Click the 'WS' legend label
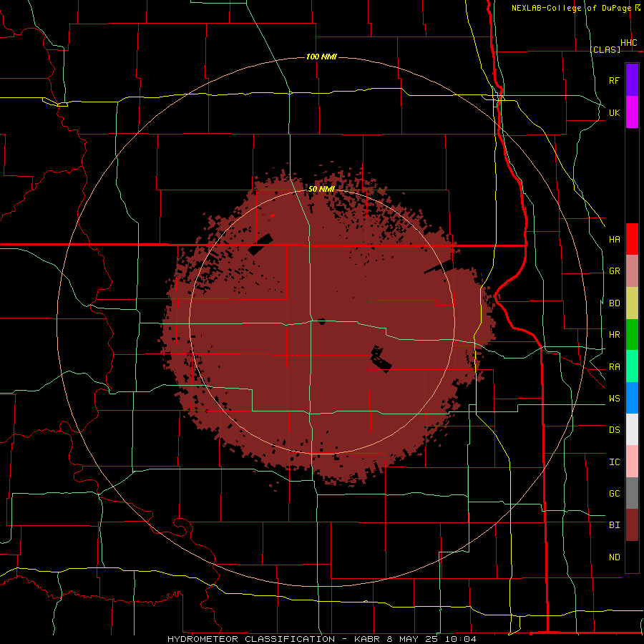The height and width of the screenshot is (644, 644). [x=614, y=399]
